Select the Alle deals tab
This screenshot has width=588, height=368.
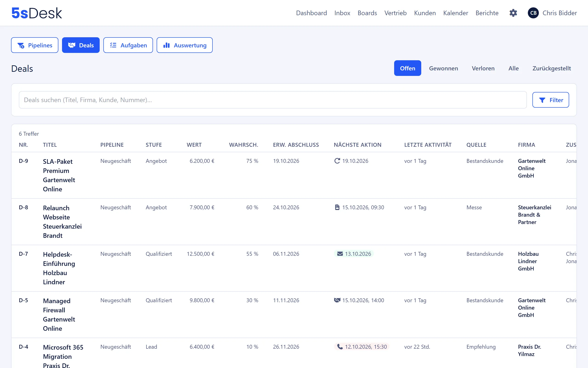513,68
